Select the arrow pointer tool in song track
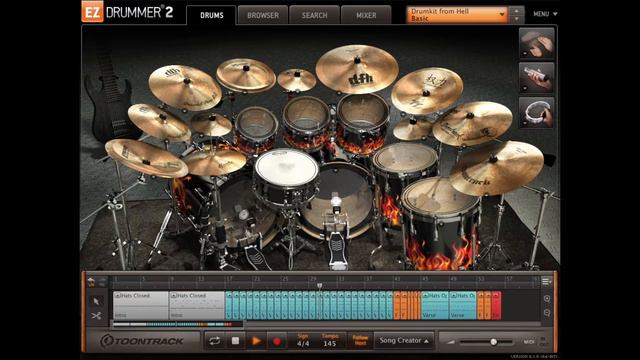640x360 pixels. (x=96, y=301)
